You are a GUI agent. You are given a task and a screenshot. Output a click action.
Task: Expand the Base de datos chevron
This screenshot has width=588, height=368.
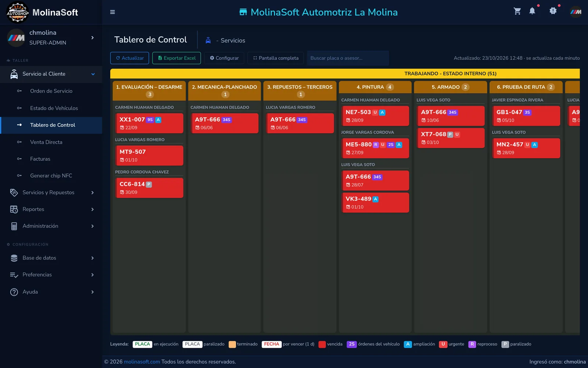[92, 258]
